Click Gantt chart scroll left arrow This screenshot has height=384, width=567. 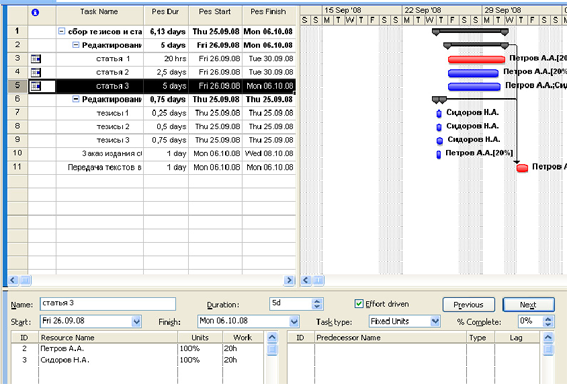(x=306, y=280)
